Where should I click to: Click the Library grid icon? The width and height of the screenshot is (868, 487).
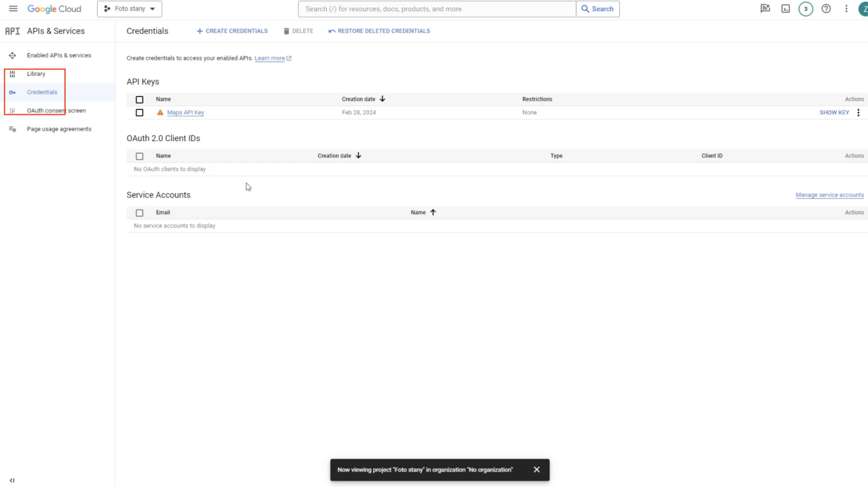click(x=12, y=74)
